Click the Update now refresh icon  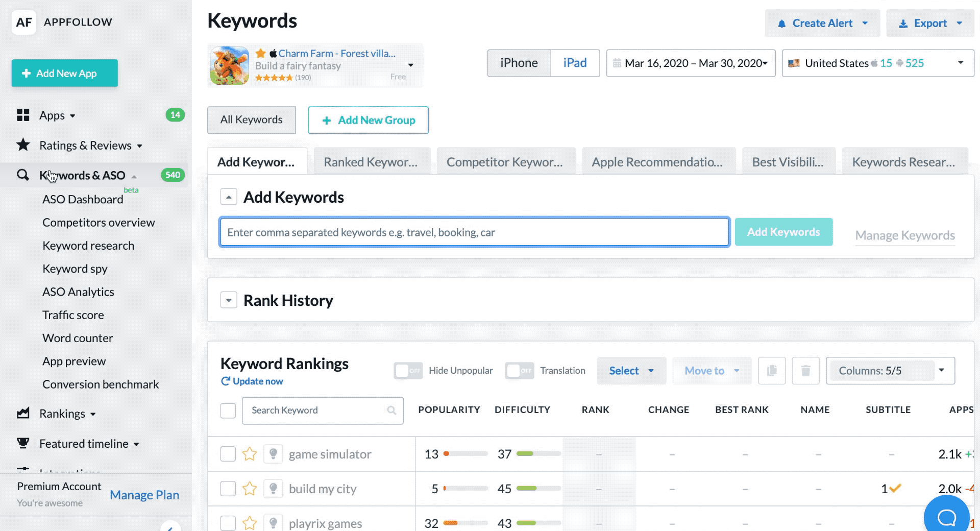pyautogui.click(x=225, y=381)
